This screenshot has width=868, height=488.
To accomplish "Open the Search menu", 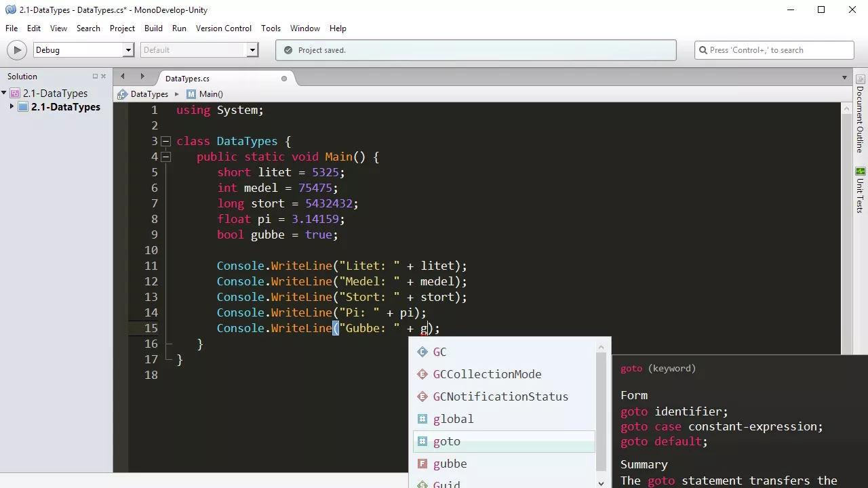I will pos(88,28).
